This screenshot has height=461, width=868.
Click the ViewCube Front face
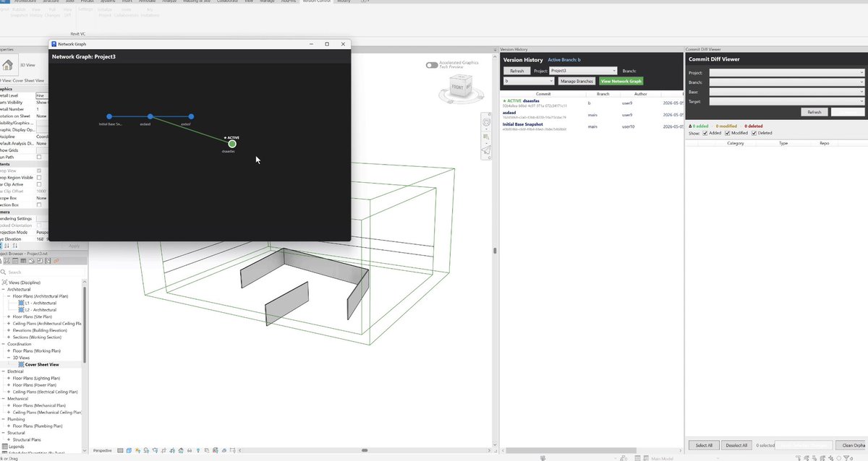click(457, 87)
